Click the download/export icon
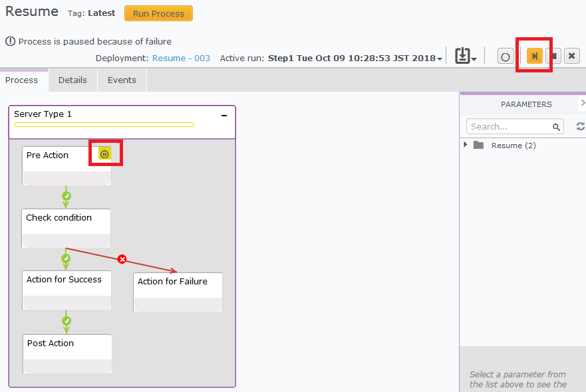 click(463, 56)
